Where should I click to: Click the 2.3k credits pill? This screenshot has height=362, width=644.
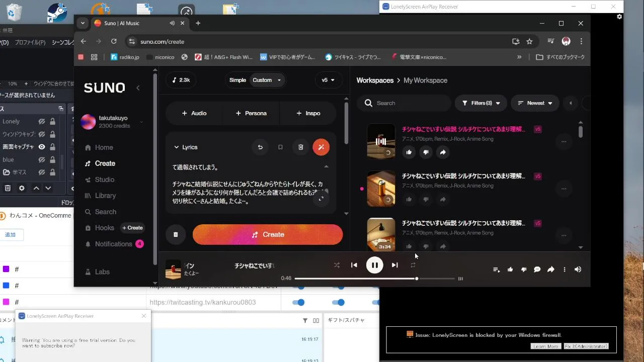[x=181, y=80]
